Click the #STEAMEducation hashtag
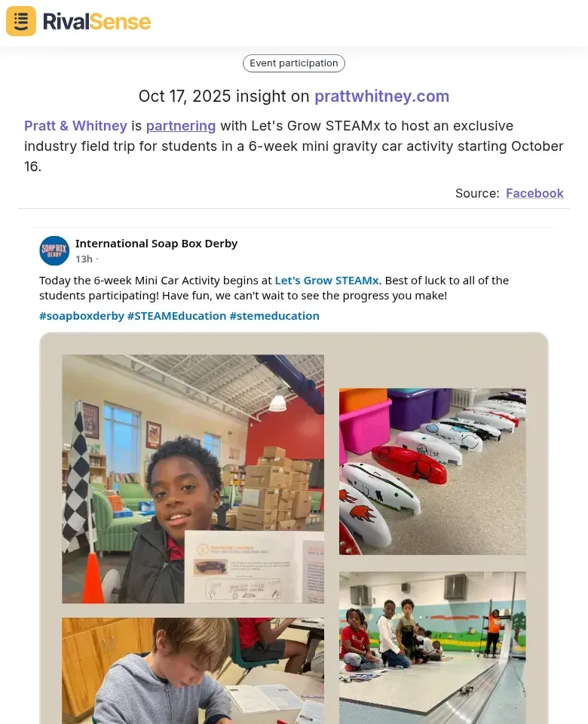588x724 pixels. pyautogui.click(x=176, y=316)
